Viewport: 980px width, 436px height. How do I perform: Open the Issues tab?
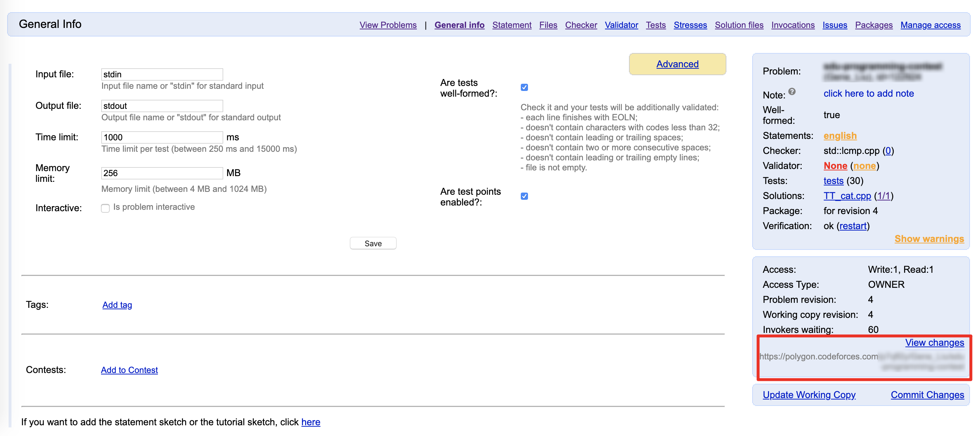coord(835,25)
